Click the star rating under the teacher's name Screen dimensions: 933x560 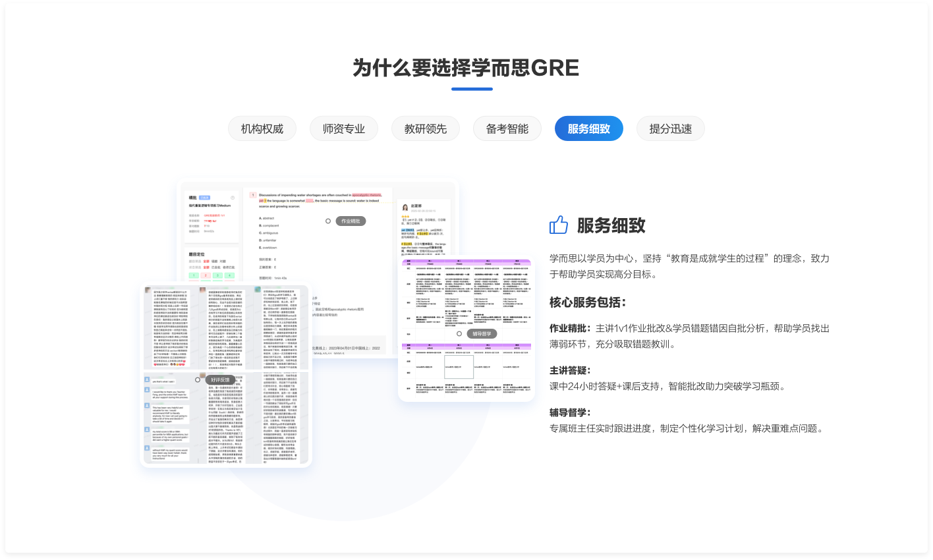click(406, 216)
